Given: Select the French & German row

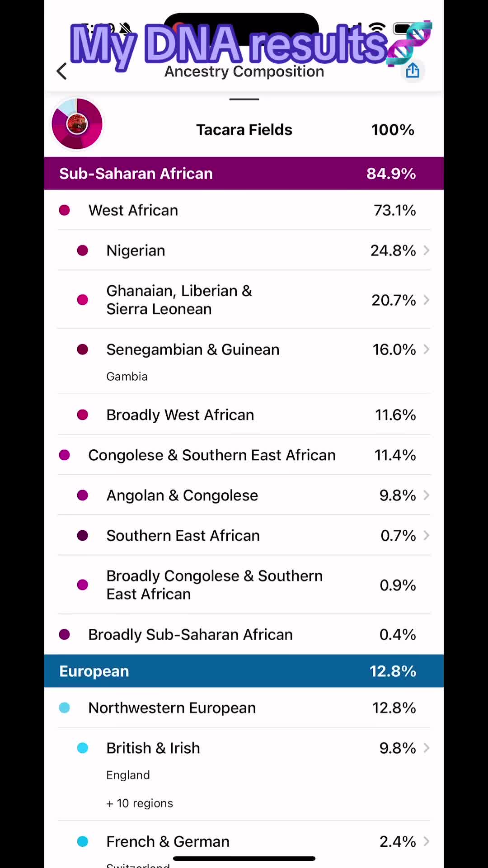Looking at the screenshot, I should pyautogui.click(x=244, y=842).
